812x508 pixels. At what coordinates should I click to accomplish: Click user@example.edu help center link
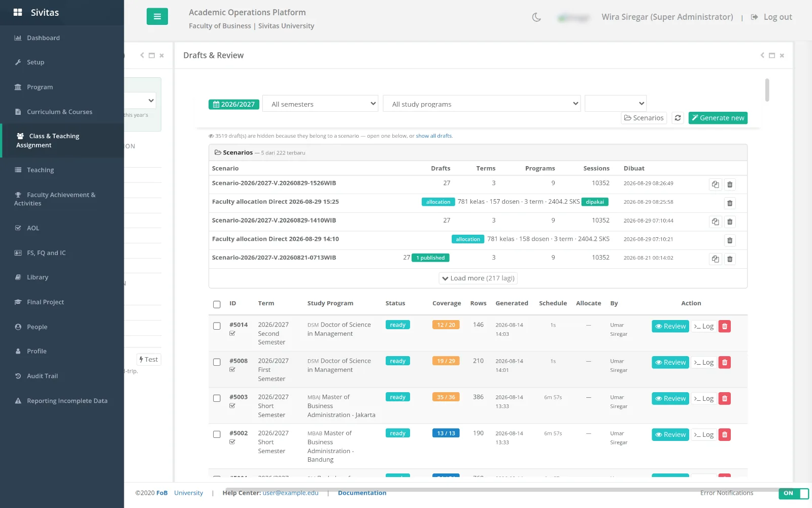(290, 493)
